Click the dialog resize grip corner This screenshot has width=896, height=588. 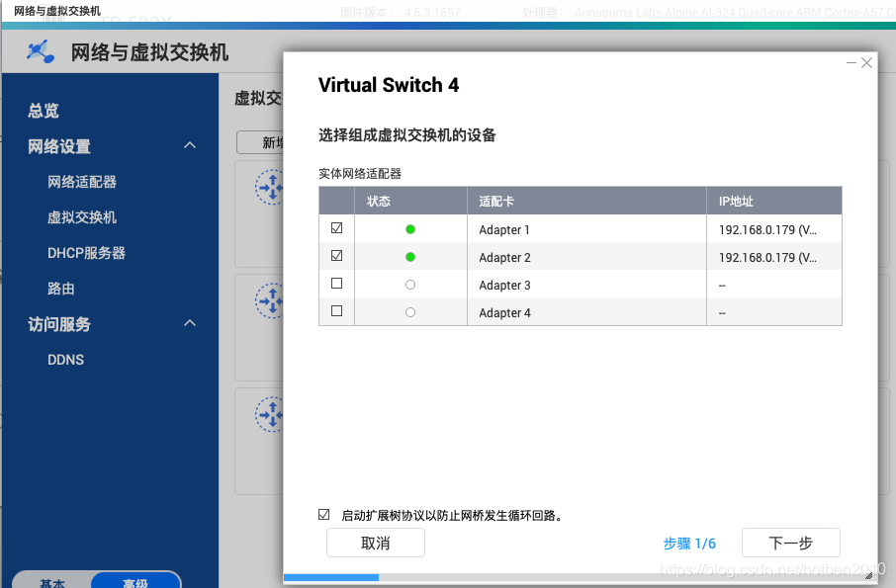pyautogui.click(x=868, y=576)
